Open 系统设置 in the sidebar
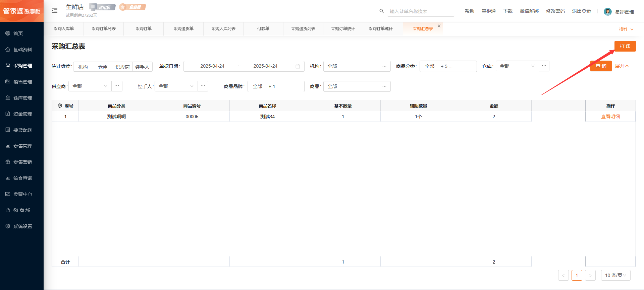Screen dimensions: 644x290 pos(22,226)
